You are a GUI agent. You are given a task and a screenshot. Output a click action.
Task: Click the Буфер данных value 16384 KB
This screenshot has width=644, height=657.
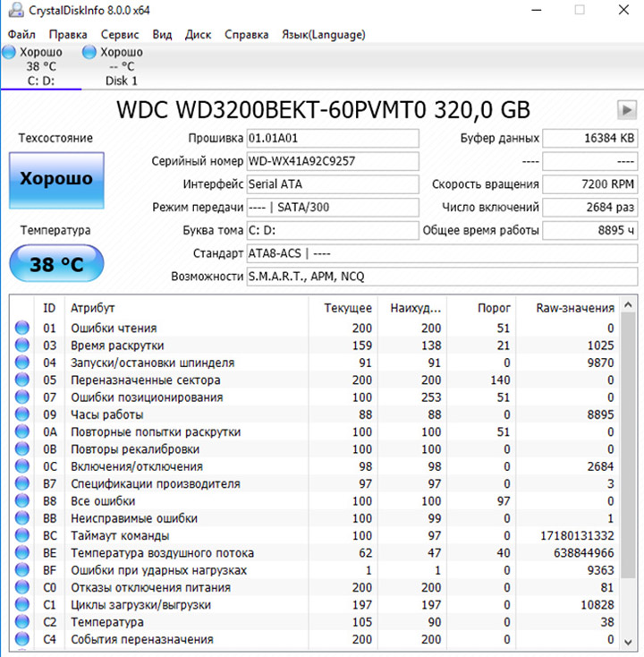pos(590,138)
